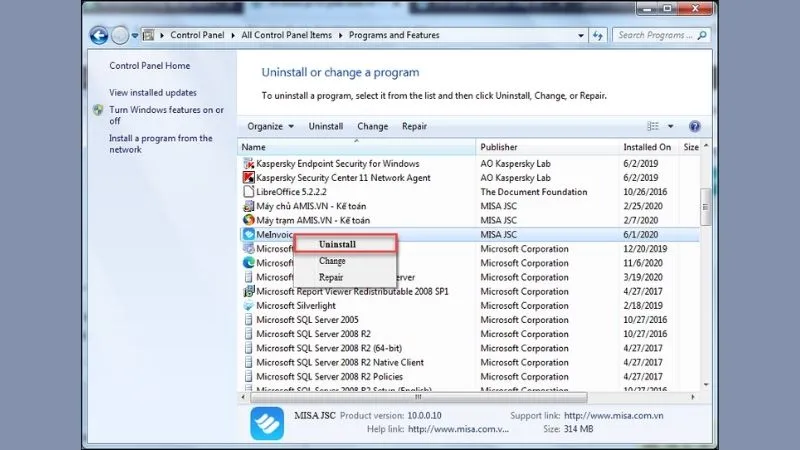Click the Microsoft SQL Server 2005 icon

[x=248, y=320]
